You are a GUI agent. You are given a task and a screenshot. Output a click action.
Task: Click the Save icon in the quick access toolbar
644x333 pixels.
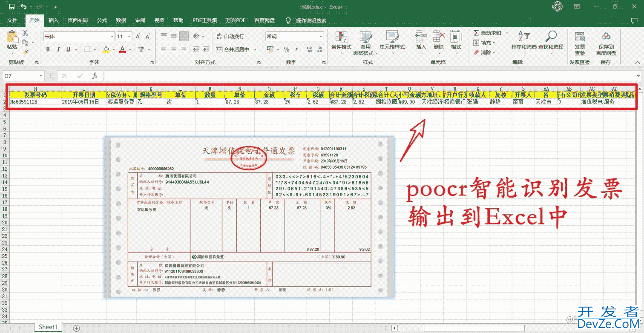(x=11, y=7)
